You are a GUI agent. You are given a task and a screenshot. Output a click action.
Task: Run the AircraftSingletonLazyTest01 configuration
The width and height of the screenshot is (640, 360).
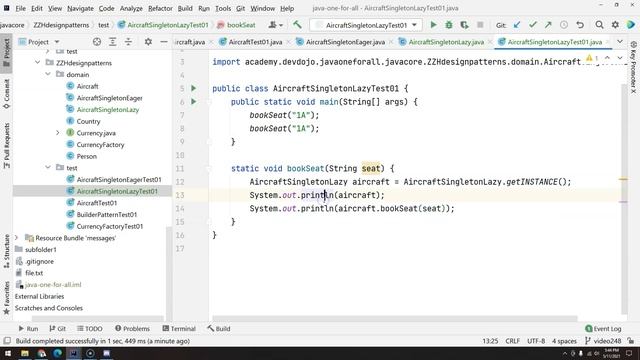[x=433, y=25]
